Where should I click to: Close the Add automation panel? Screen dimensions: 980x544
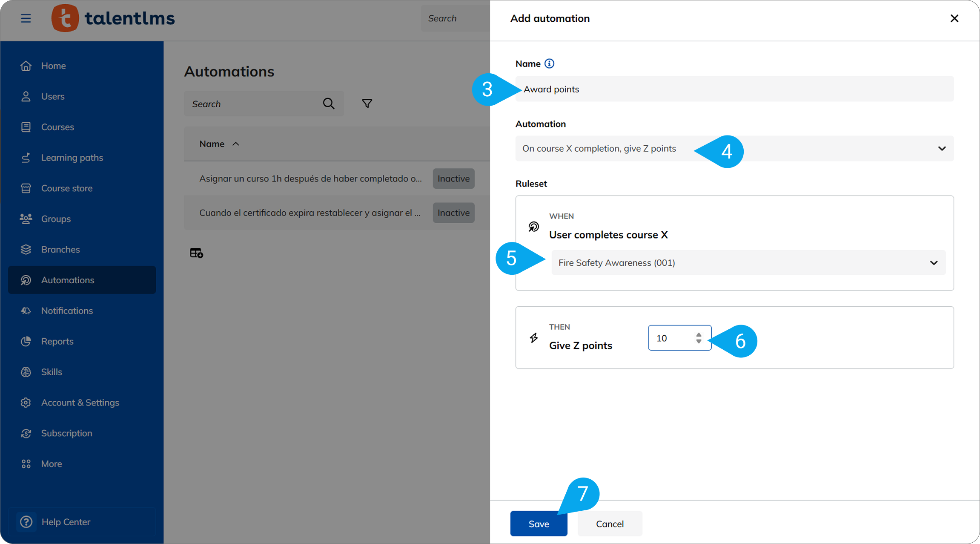(x=954, y=18)
